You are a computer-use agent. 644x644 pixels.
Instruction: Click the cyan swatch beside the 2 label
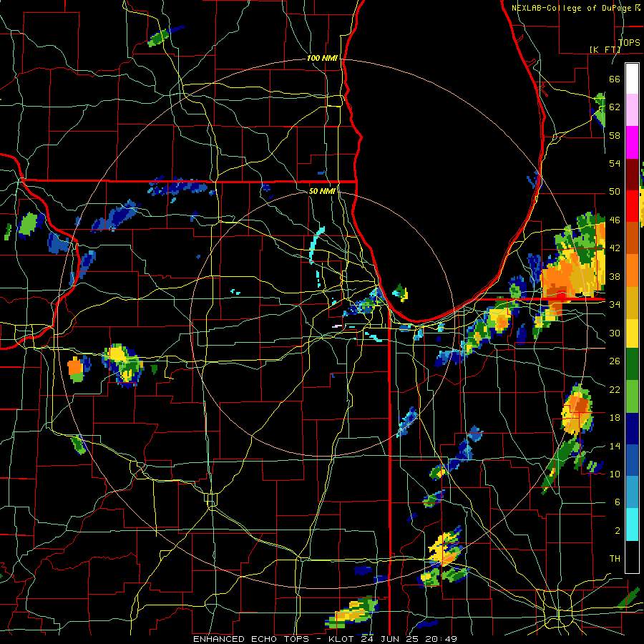(632, 525)
